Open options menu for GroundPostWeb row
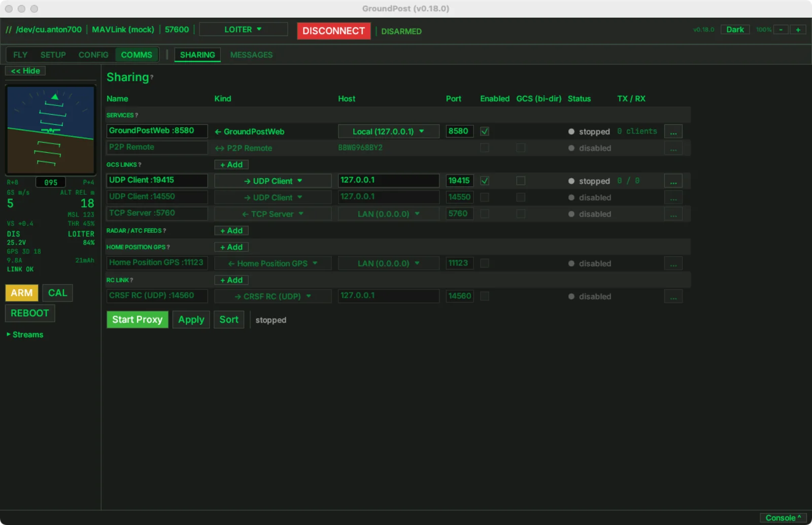Viewport: 812px width, 525px height. 673,131
